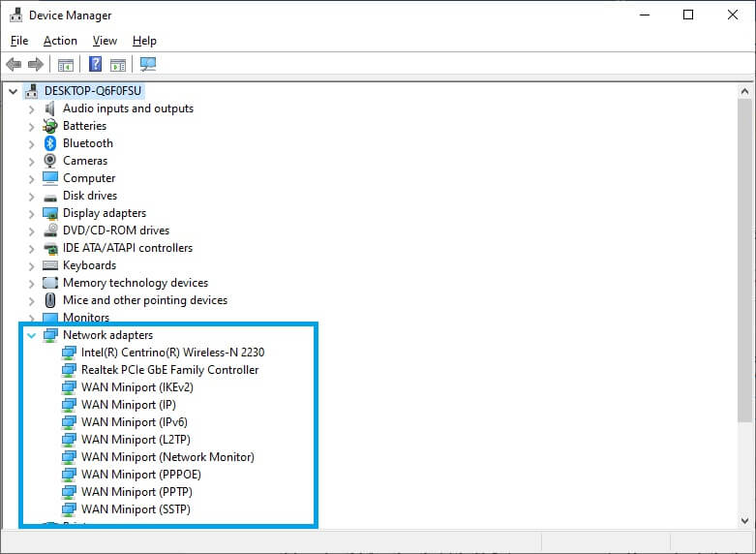The image size is (756, 554).
Task: Expand the Audio inputs and outputs category
Action: 31,109
